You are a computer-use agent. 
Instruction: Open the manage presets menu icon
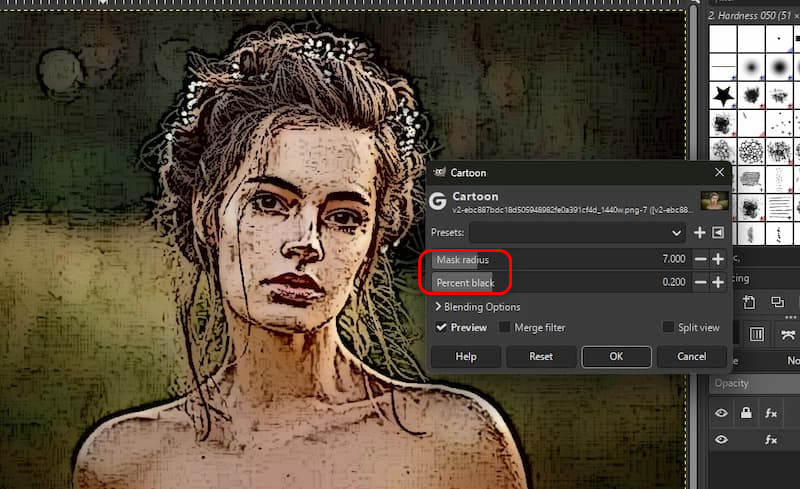718,233
